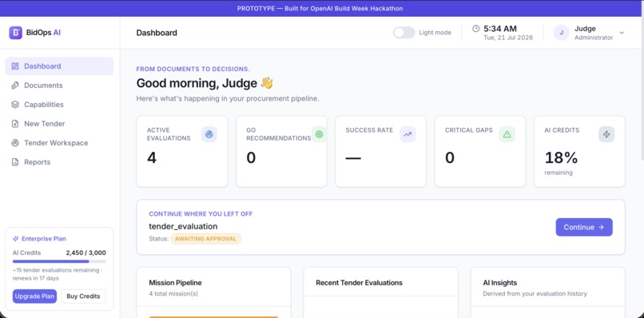Screen dimensions: 644x318
Task: Open Tender Workspace in sidebar
Action: (x=59, y=143)
